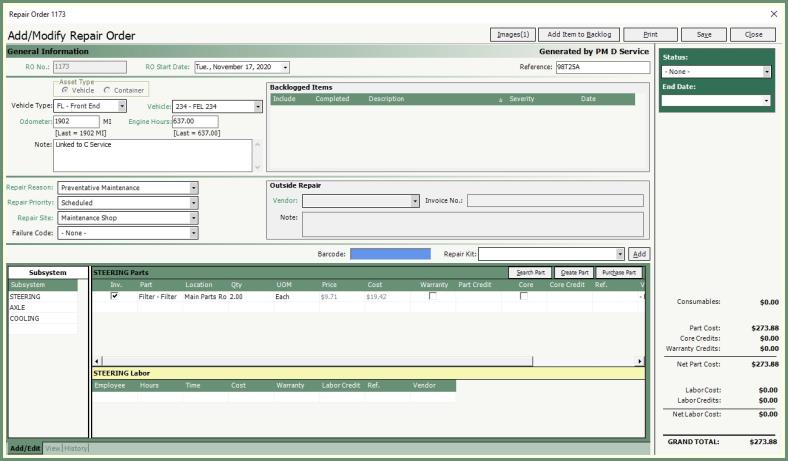Click left arrow of parts horizontal scrollbar
Image resolution: width=788 pixels, height=461 pixels.
pos(97,360)
